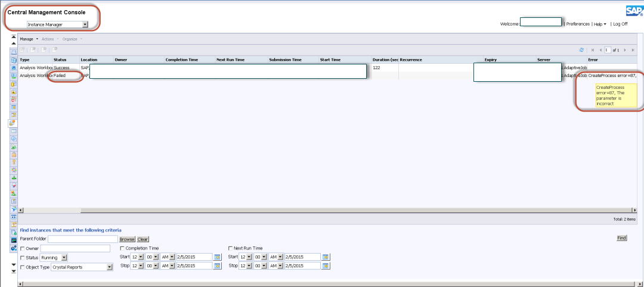Click Log Off

[620, 24]
